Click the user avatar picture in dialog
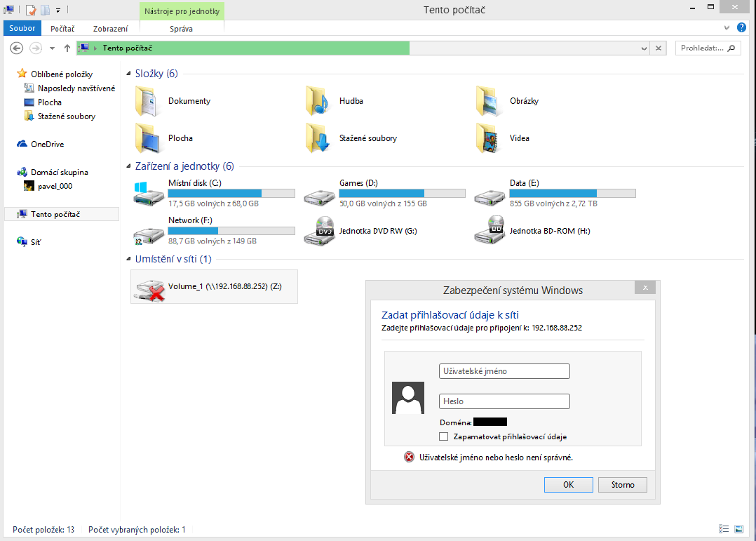The width and height of the screenshot is (756, 541). tap(408, 398)
